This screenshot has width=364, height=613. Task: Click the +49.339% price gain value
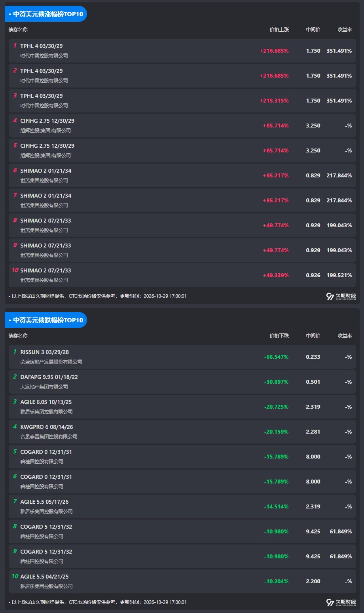(x=276, y=275)
